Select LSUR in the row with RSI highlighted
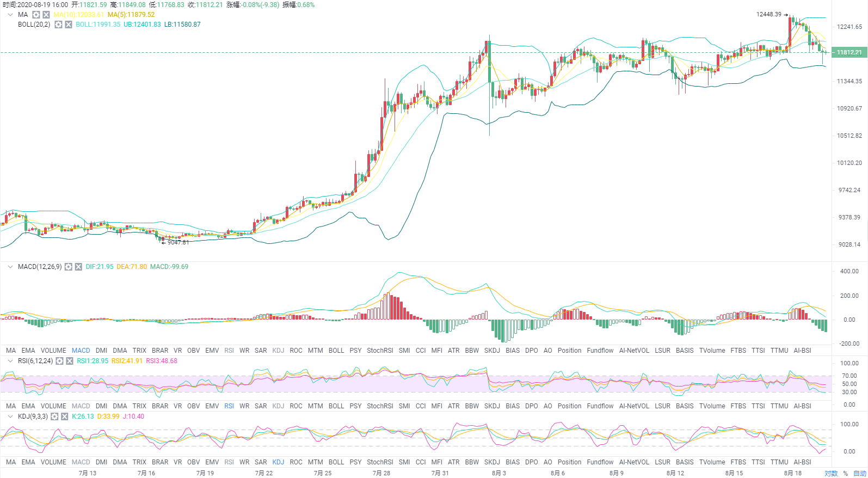868x478 pixels. pyautogui.click(x=662, y=406)
